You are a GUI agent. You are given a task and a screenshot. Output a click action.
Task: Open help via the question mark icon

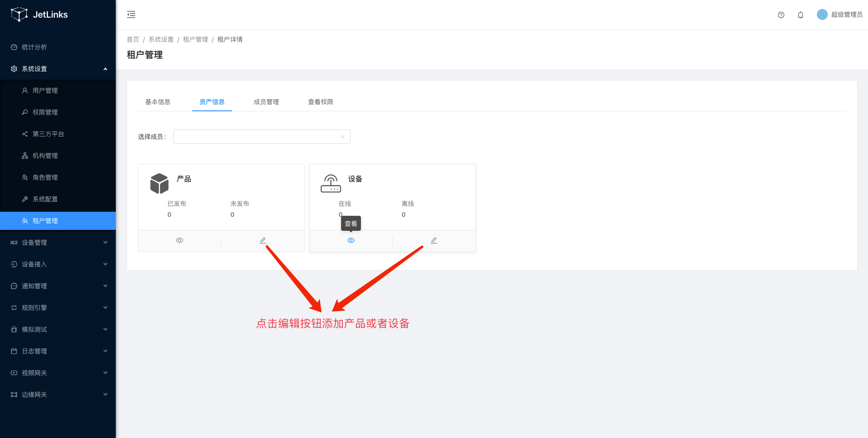(781, 15)
